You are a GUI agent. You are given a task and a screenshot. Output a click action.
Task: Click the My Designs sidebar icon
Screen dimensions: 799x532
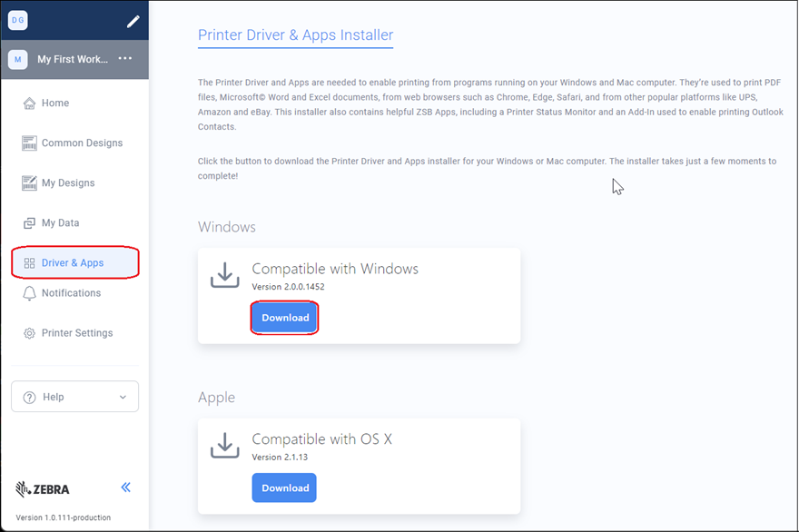(x=29, y=183)
